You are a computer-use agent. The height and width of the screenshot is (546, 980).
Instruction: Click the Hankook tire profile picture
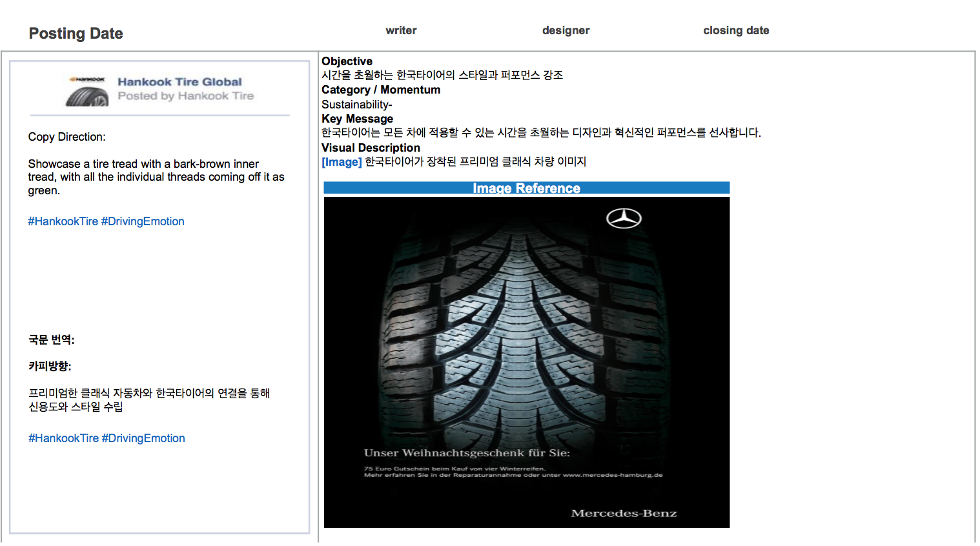[87, 91]
